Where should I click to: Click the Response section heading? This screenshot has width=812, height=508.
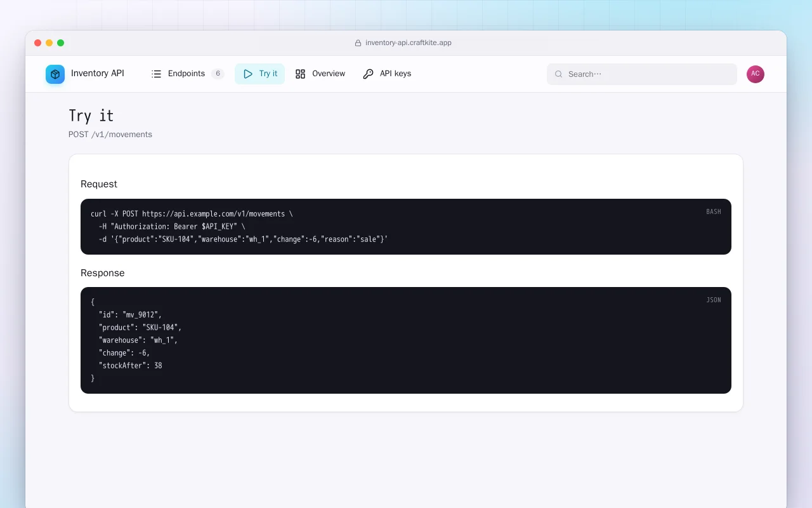click(x=103, y=273)
